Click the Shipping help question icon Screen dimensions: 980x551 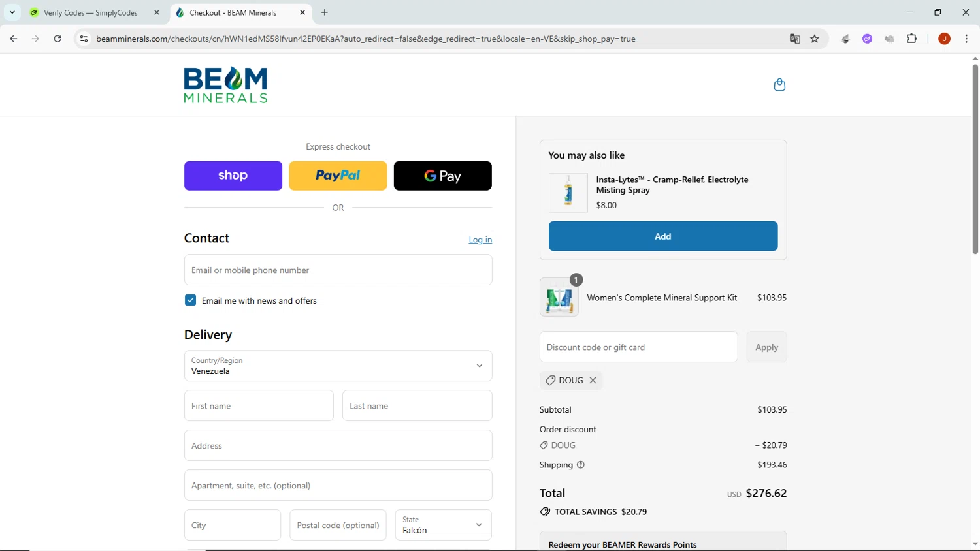[x=581, y=465]
